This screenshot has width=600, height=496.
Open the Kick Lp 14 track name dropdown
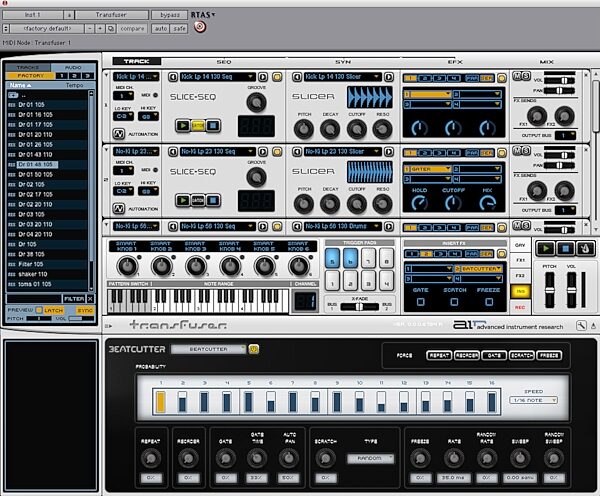[x=136, y=77]
